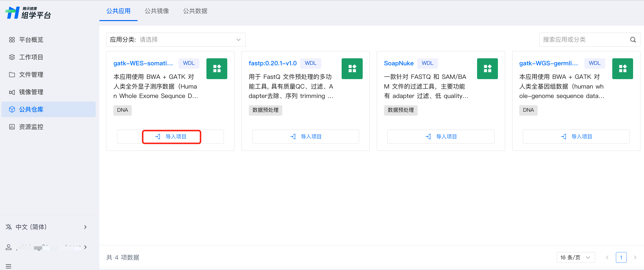Switch to the 公共镜像 tab
The image size is (644, 270).
pos(157,11)
